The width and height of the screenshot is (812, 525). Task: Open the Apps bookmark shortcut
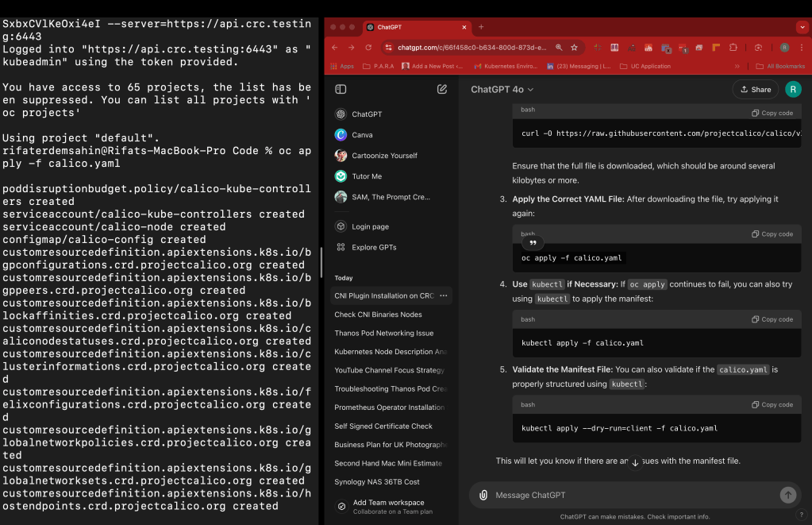pos(342,66)
